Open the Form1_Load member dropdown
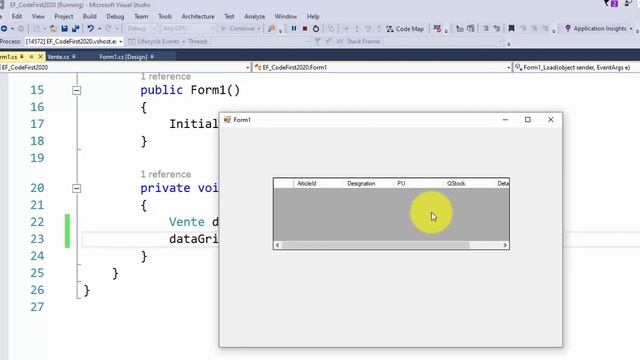This screenshot has height=360, width=640. point(576,68)
